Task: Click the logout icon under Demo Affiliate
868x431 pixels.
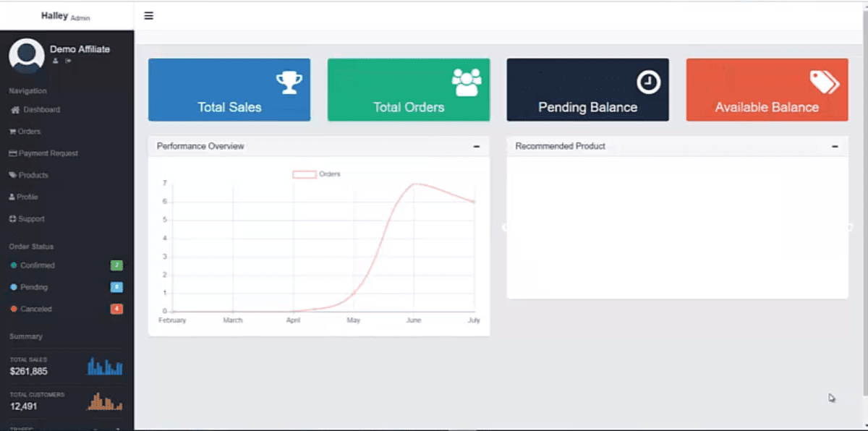Action: 68,61
